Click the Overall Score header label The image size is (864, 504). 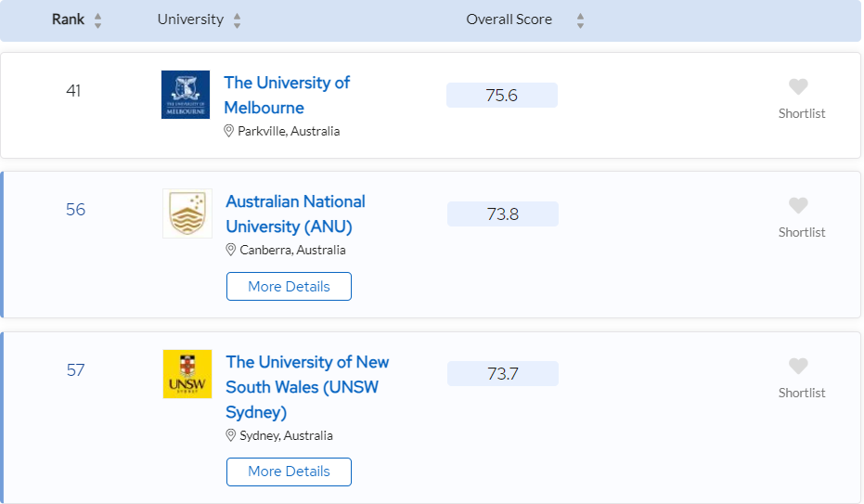(509, 19)
